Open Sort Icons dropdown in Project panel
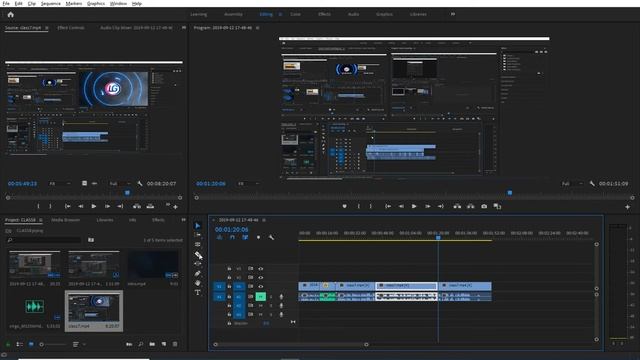 (x=78, y=344)
